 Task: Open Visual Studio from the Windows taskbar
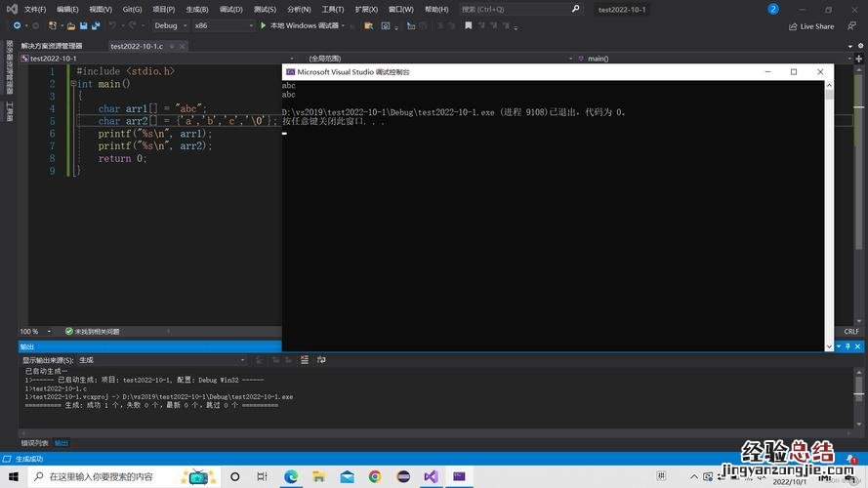coord(431,476)
